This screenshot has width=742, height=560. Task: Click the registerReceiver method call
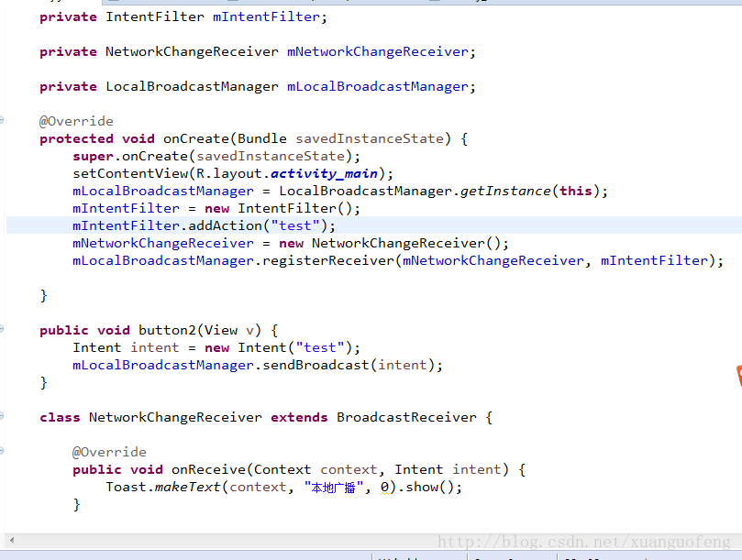coord(326,260)
